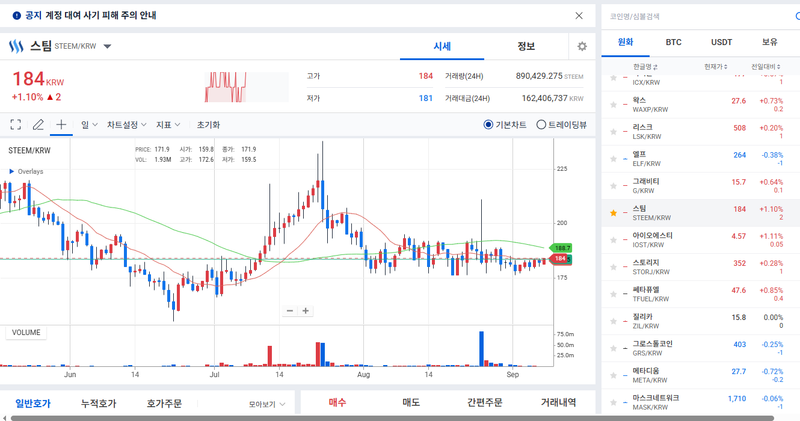Toggle fullscreen chart mode icon
Image resolution: width=800 pixels, height=421 pixels.
click(16, 125)
